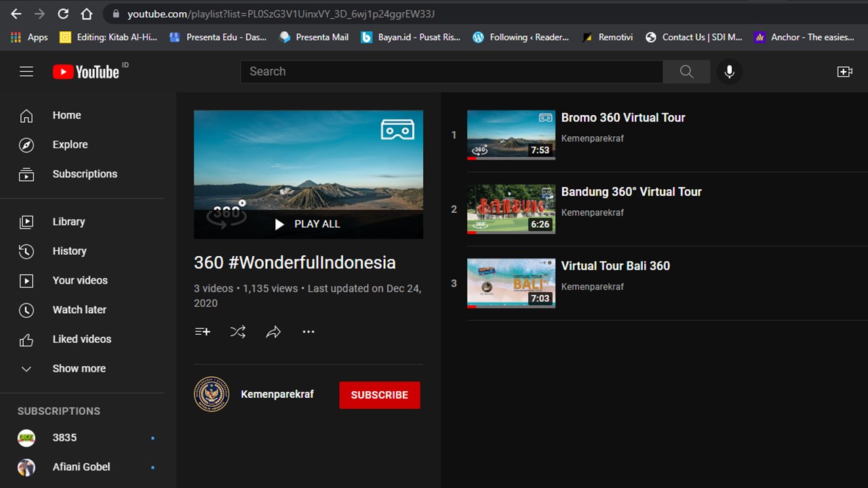
Task: Save playlist to library icon
Action: (x=203, y=332)
